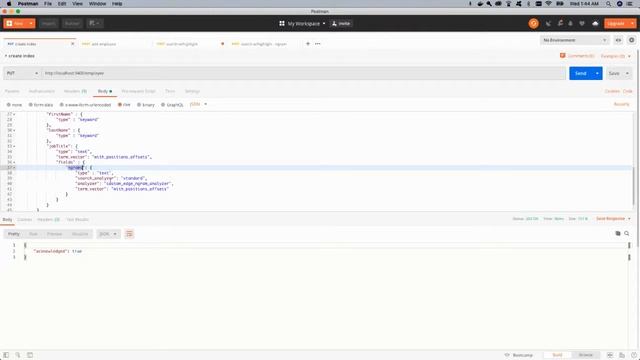Open the help icon in status bar
The width and height of the screenshot is (640, 360).
point(634,355)
